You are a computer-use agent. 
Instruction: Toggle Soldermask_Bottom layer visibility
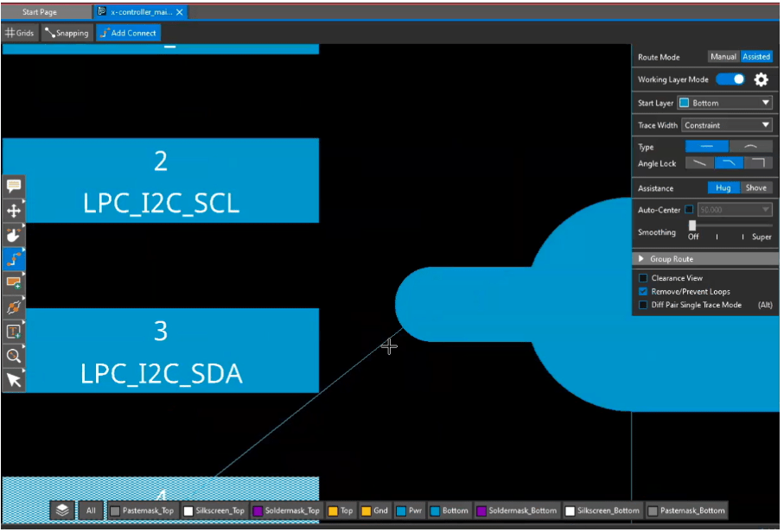517,510
